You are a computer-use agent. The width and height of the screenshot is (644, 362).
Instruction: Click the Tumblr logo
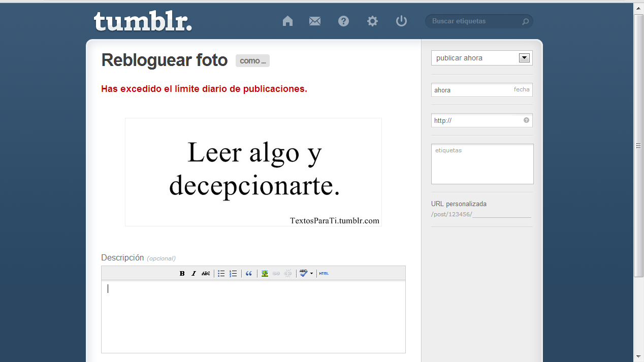(x=143, y=21)
